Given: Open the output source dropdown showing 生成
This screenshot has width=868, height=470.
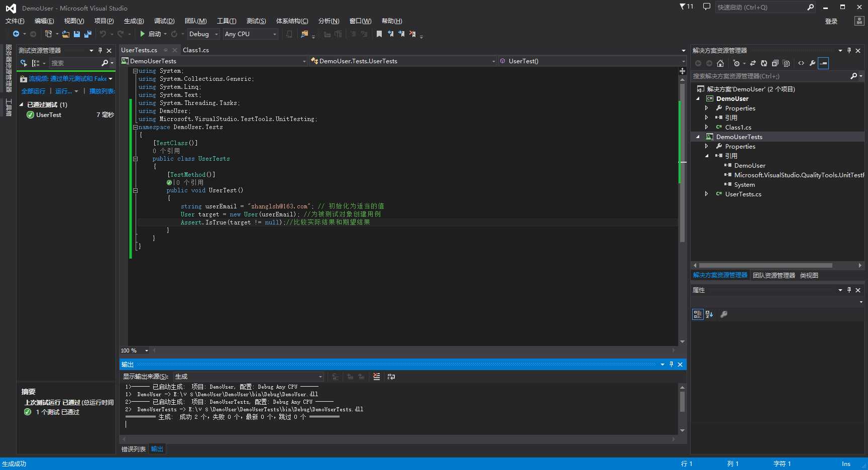Looking at the screenshot, I should pyautogui.click(x=249, y=377).
